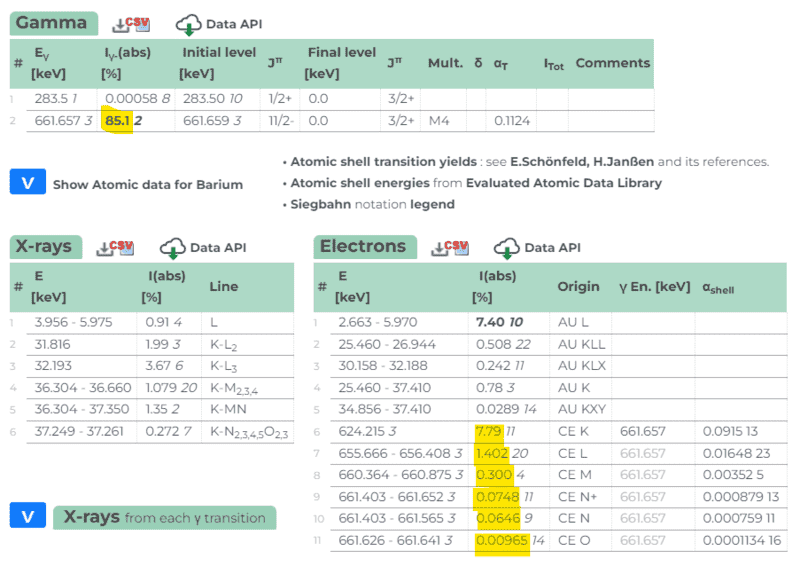800x566 pixels.
Task: Select electron range 25.460 - 26.944
Action: pyautogui.click(x=387, y=344)
